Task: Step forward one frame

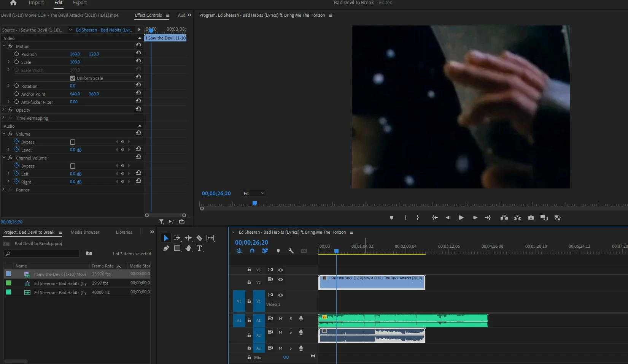Action: [475, 218]
